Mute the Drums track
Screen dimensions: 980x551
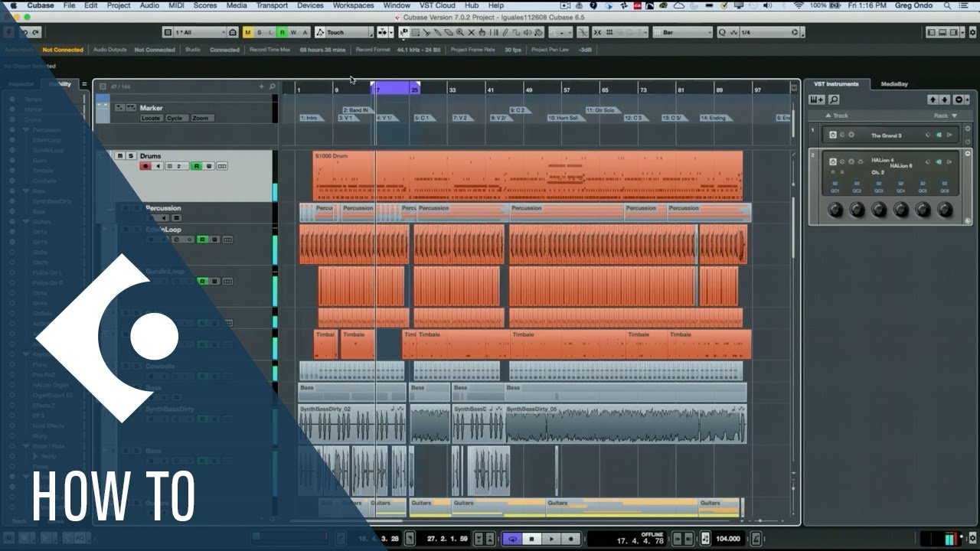tap(119, 156)
